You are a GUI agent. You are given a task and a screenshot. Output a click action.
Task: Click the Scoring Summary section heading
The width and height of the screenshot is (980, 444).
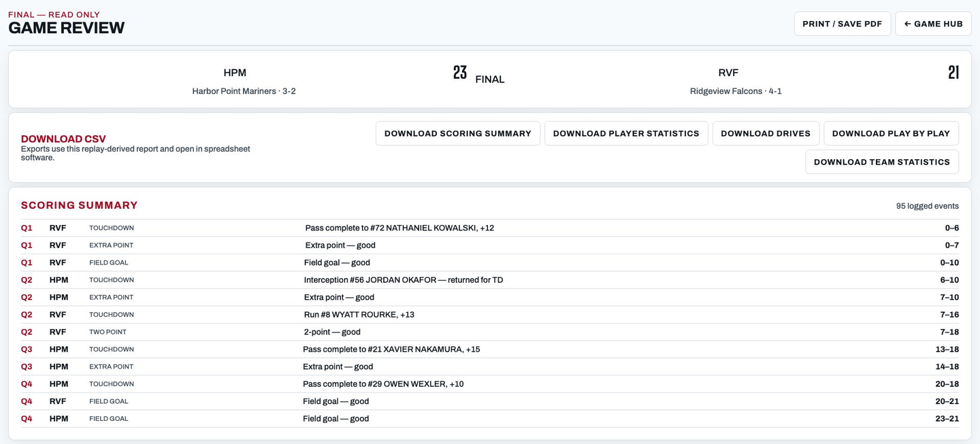click(80, 205)
